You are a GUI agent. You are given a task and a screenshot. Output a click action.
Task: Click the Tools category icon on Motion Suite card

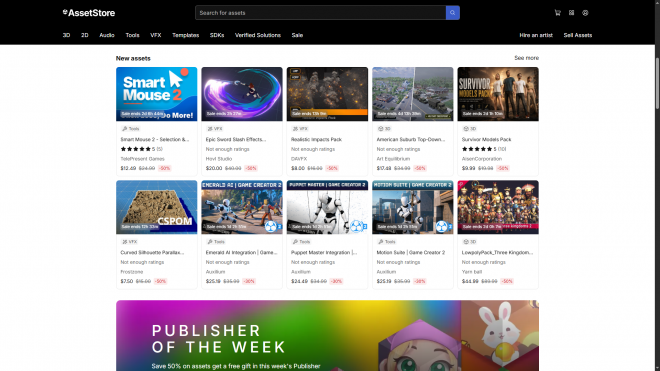381,242
